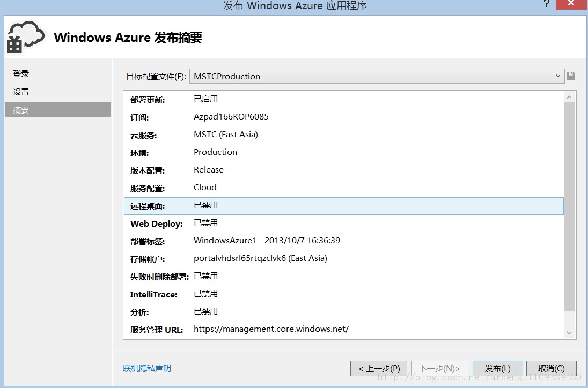Open the MSTCProduction target profile dropdown
The width and height of the screenshot is (588, 388).
pos(377,76)
